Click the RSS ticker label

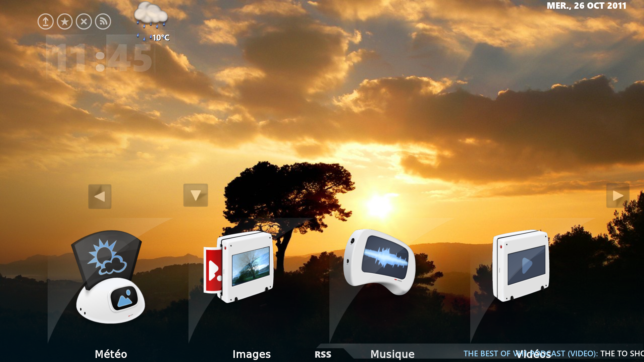pyautogui.click(x=323, y=354)
